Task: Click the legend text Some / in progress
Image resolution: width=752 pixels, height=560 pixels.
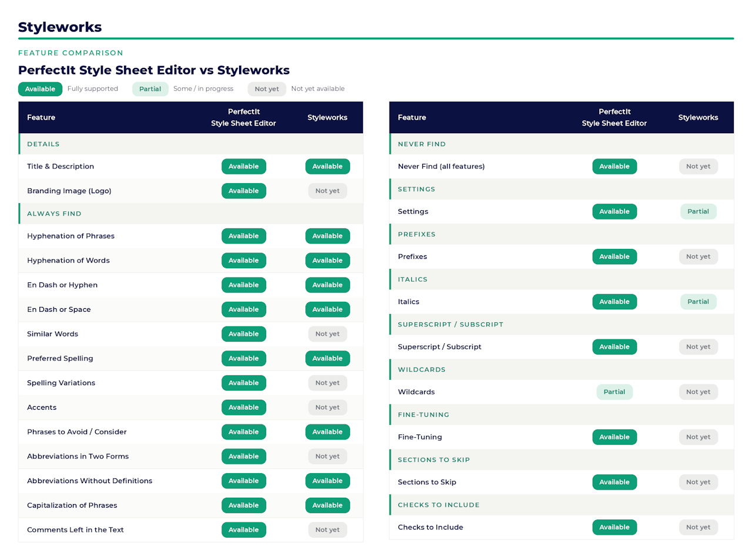Action: click(203, 89)
